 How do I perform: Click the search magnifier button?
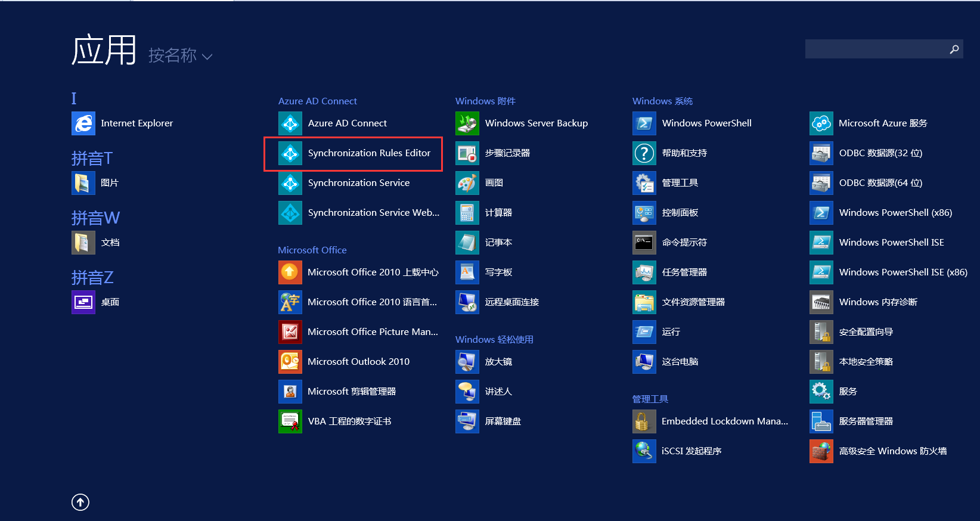pyautogui.click(x=954, y=49)
